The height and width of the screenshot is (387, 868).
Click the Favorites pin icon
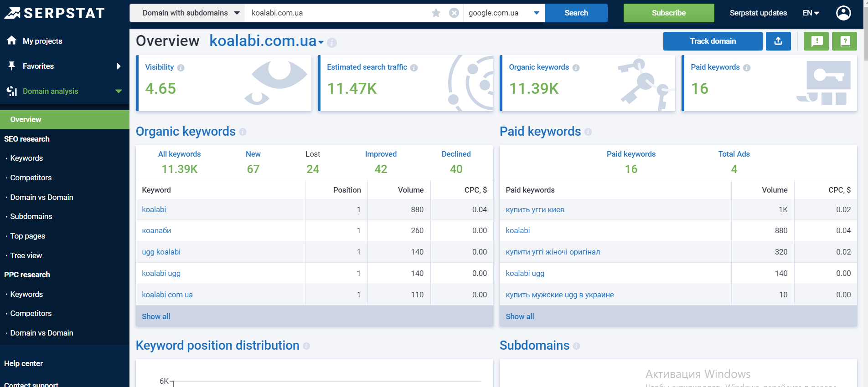(12, 66)
